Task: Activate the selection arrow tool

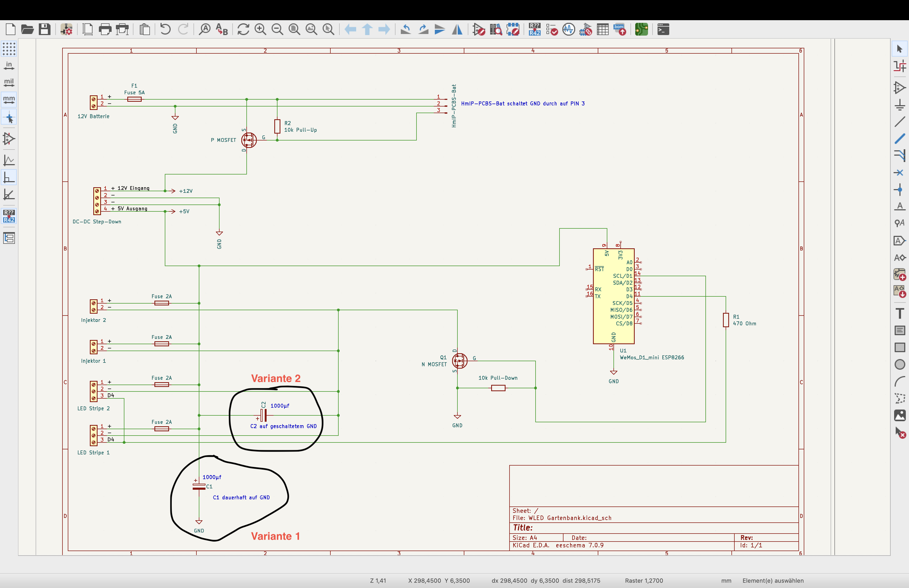Action: pos(899,49)
